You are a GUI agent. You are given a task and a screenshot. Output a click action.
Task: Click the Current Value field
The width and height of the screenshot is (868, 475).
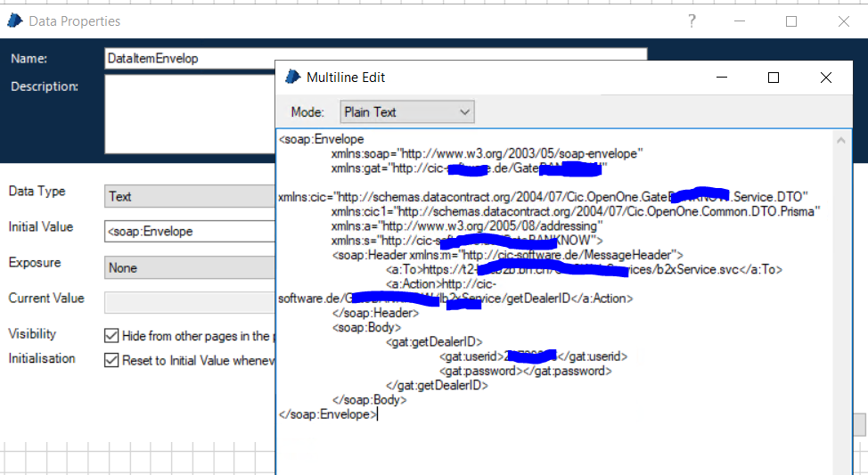click(189, 302)
